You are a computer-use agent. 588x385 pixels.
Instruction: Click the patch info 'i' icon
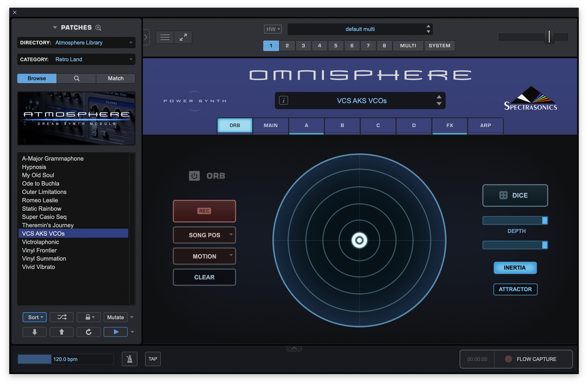pos(283,100)
